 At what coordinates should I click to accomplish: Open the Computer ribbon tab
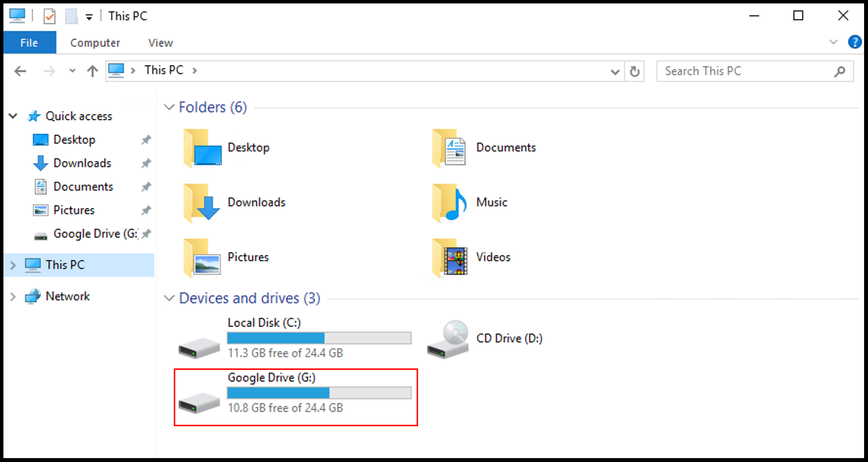coord(95,43)
